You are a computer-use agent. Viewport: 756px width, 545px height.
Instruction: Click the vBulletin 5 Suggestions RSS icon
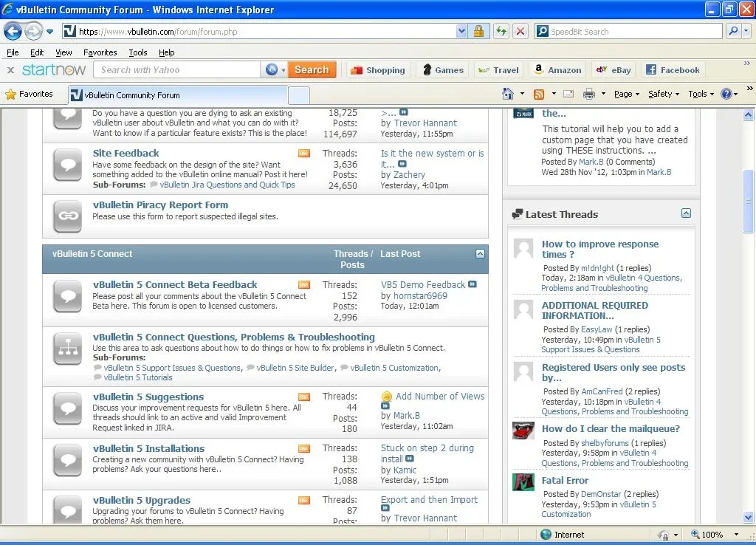[303, 397]
